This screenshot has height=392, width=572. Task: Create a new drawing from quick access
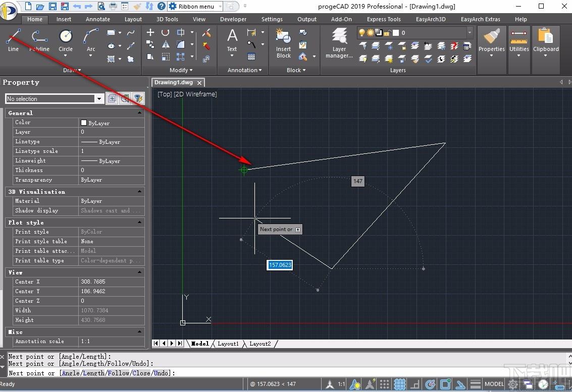(x=28, y=6)
